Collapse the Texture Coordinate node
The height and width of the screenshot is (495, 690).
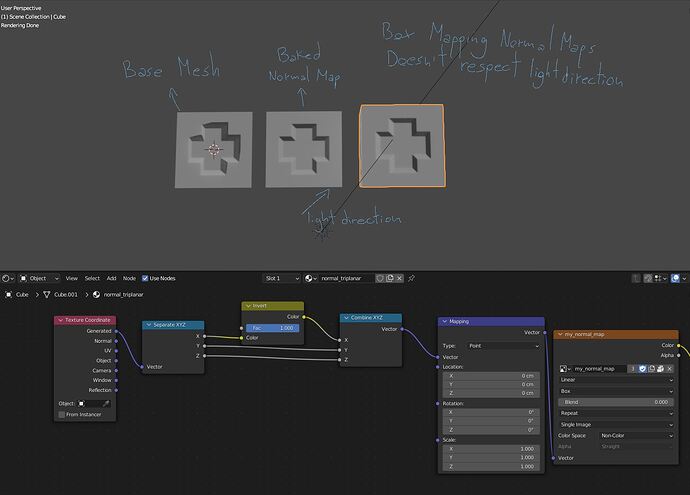coord(60,320)
